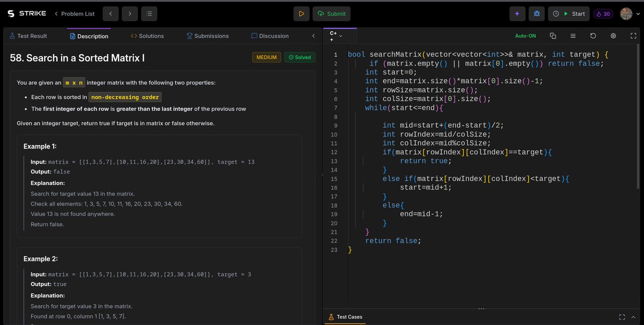The height and width of the screenshot is (325, 644).
Task: Click 'Value 13 is not found anywhere.' text
Action: tap(73, 214)
